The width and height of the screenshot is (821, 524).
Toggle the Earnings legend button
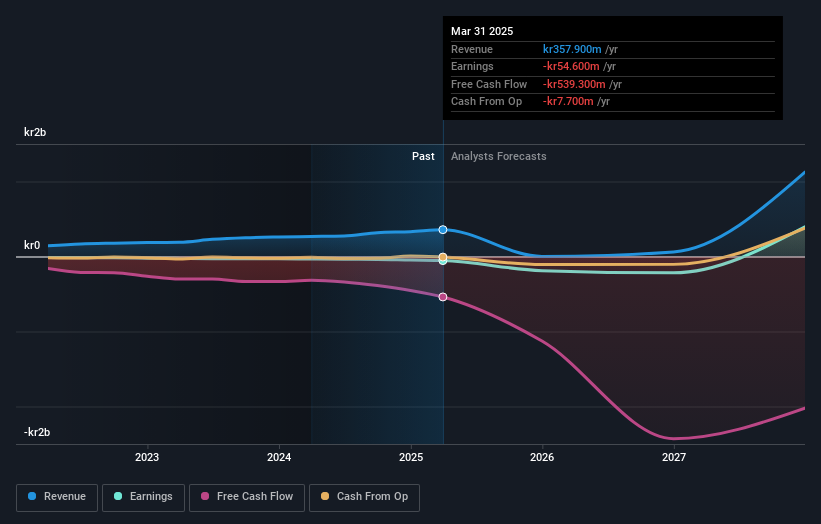click(x=143, y=497)
